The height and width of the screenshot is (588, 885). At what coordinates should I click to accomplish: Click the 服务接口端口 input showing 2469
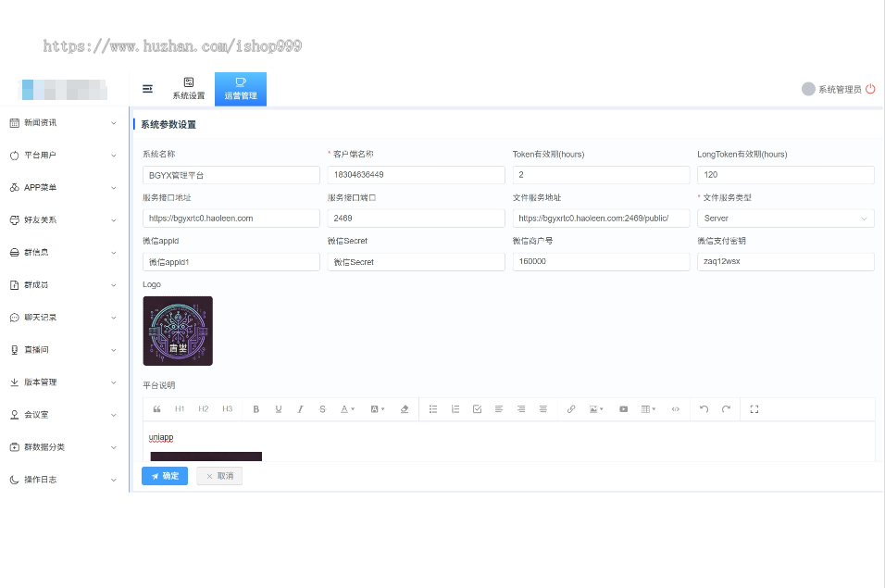[416, 219]
